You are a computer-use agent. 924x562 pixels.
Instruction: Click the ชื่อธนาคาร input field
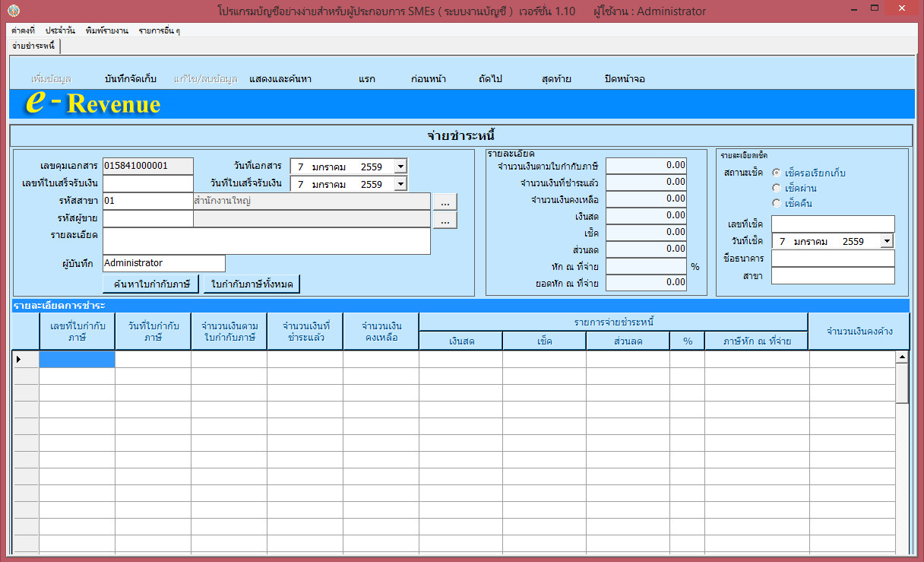833,259
